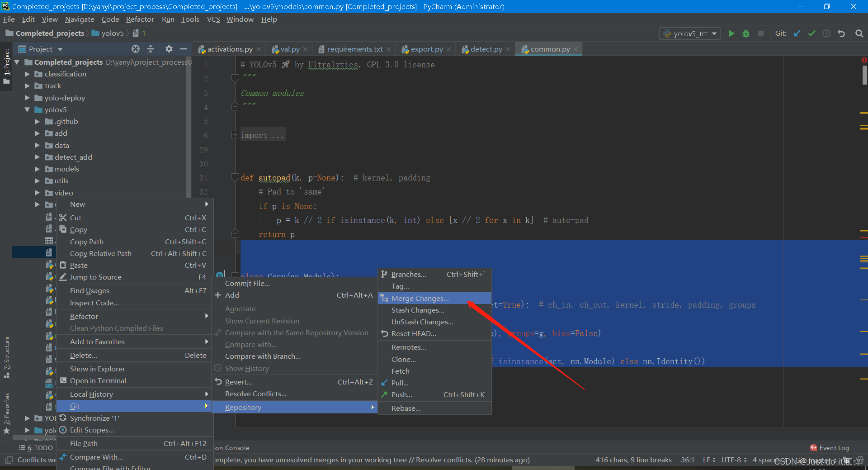Image resolution: width=868 pixels, height=470 pixels.
Task: Open the Navigate menu
Action: [80, 19]
